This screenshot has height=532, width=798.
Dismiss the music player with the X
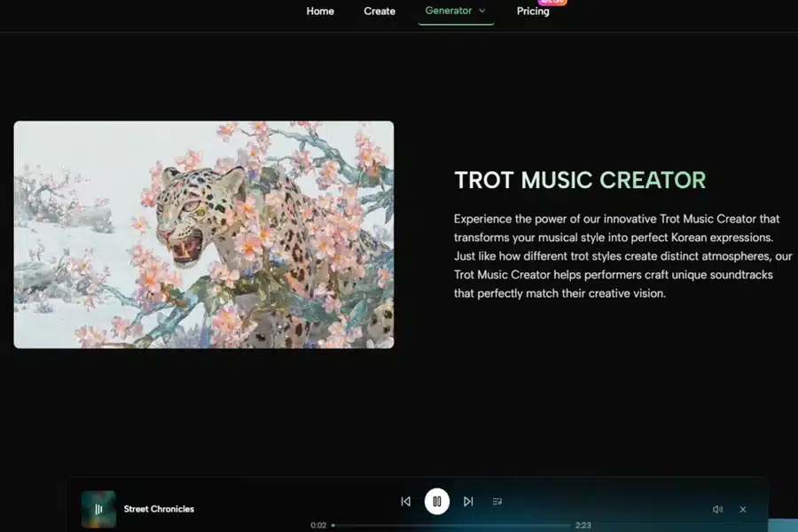click(742, 509)
